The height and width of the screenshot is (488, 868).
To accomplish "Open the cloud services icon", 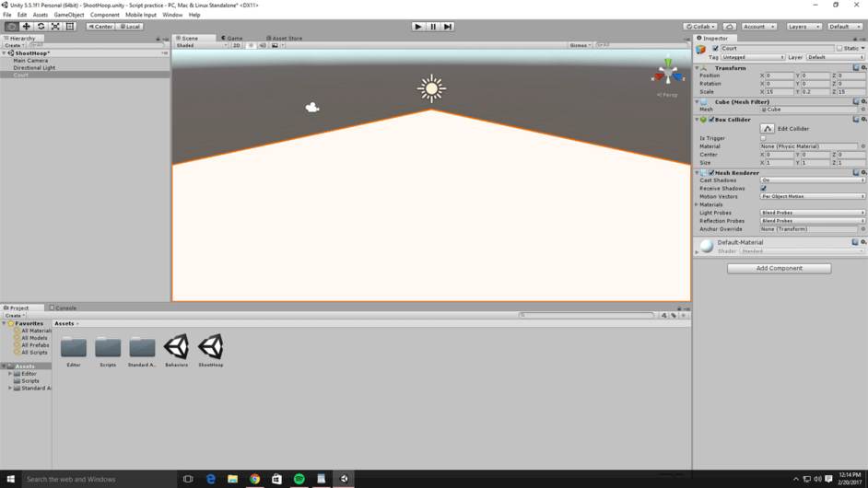I will click(730, 27).
